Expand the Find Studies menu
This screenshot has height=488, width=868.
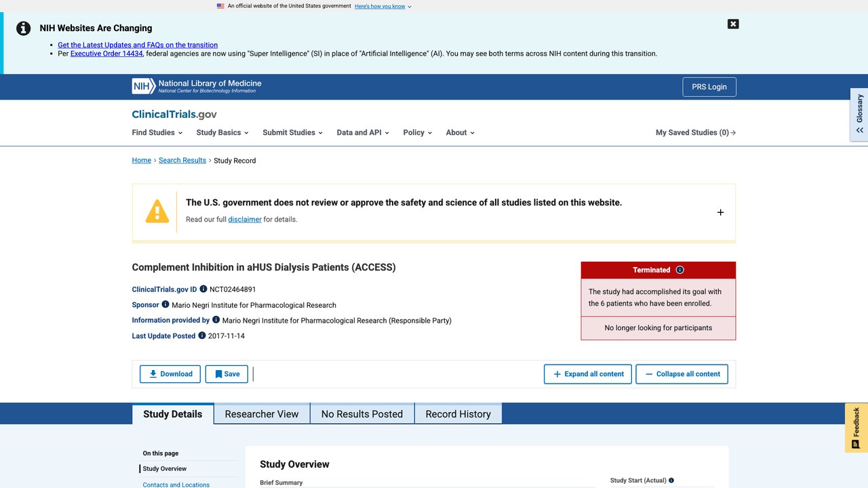coord(157,133)
